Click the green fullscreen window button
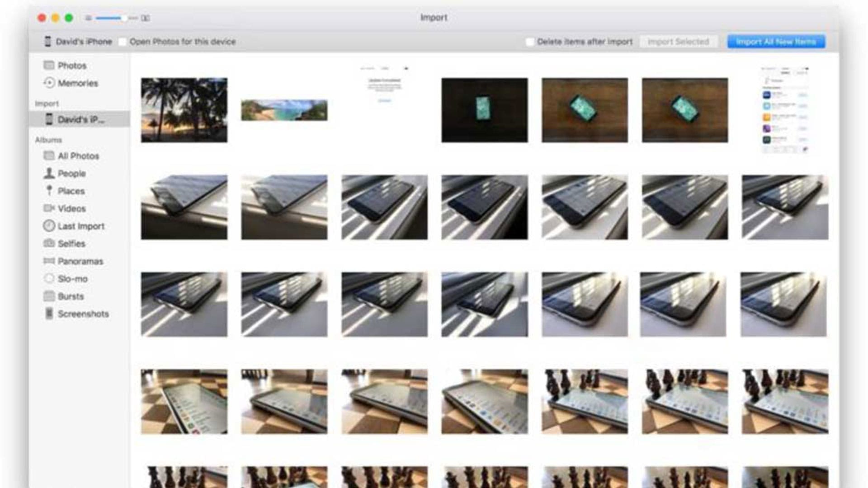Screen dimensions: 868x488 tap(69, 18)
